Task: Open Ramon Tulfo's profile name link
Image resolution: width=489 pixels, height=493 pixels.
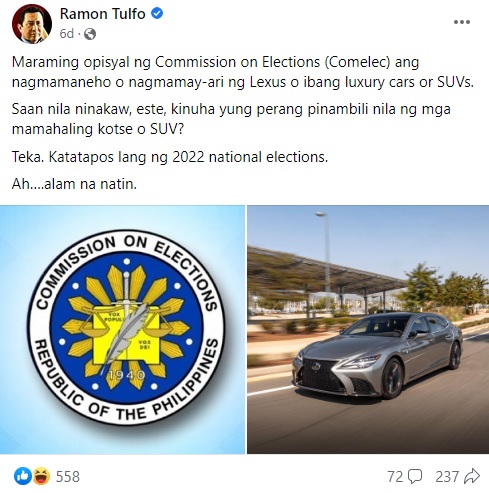Action: tap(102, 14)
